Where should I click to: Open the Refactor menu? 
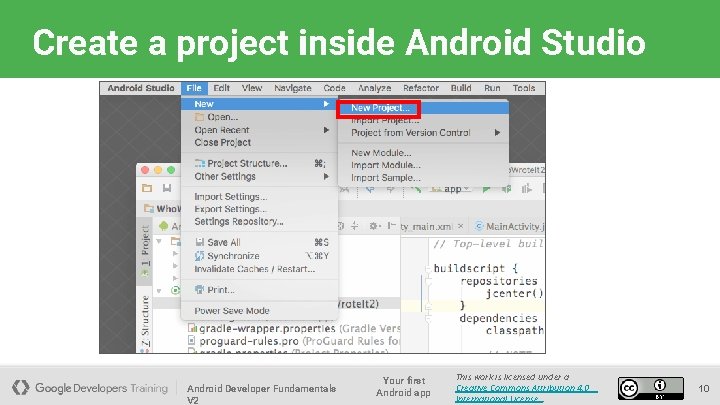click(421, 88)
